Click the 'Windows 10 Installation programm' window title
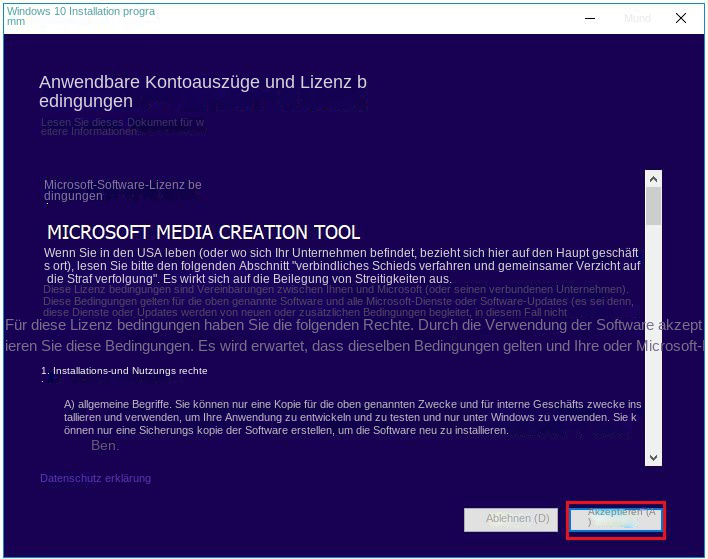Viewport: 708px width, 559px height. pyautogui.click(x=80, y=16)
